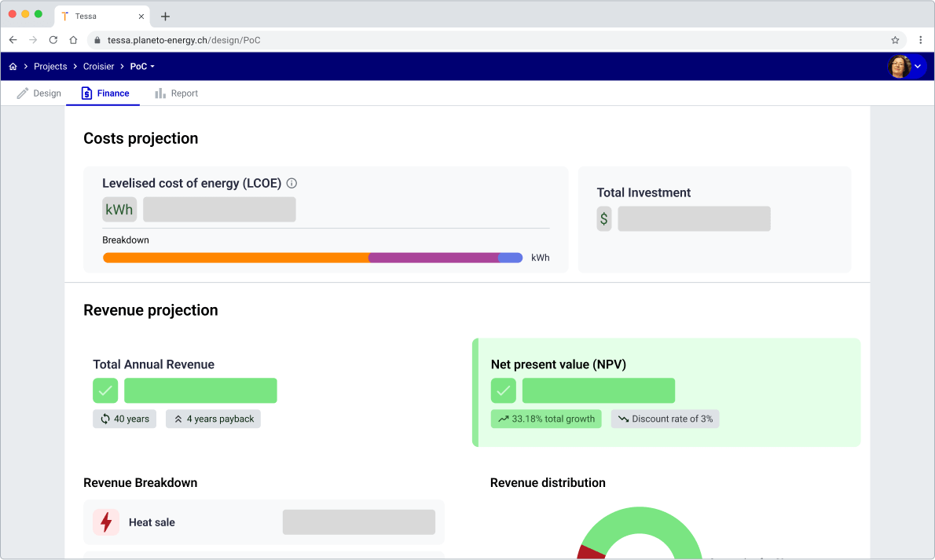Viewport: 935px width, 560px height.
Task: Click the red Heat sale lightning icon
Action: click(x=106, y=522)
